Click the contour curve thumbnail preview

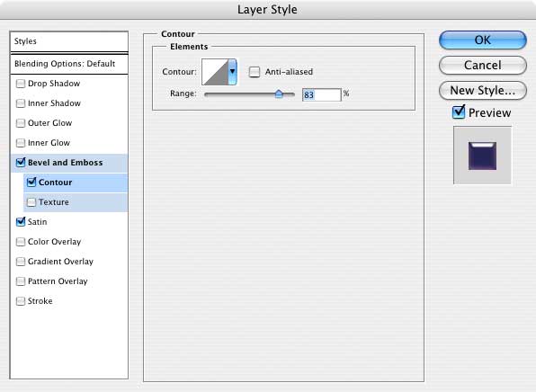point(215,72)
